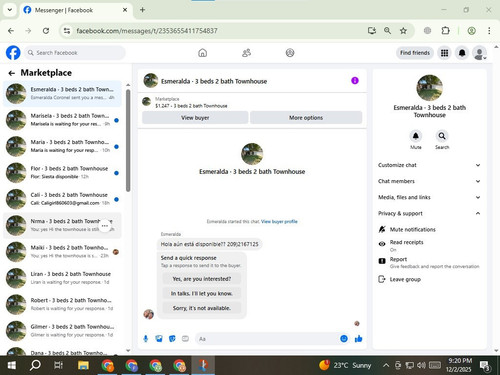Click the conversation list scrollbar
This screenshot has height=375, width=500.
(x=128, y=140)
